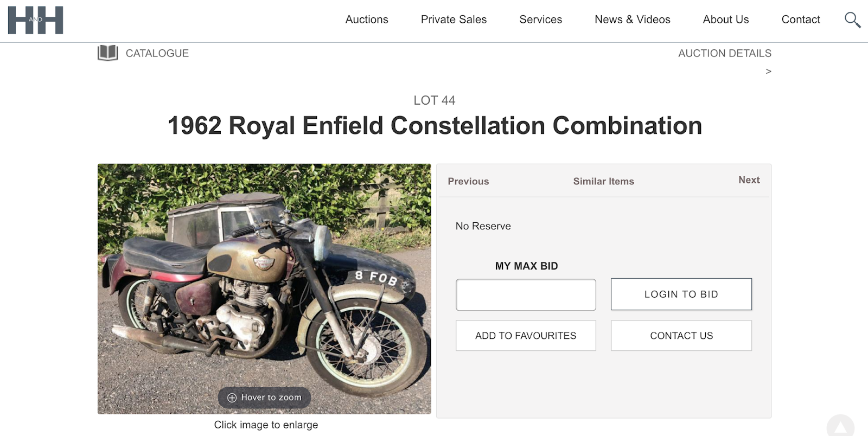This screenshot has width=868, height=436.
Task: Add this lot to favourites
Action: pos(525,335)
